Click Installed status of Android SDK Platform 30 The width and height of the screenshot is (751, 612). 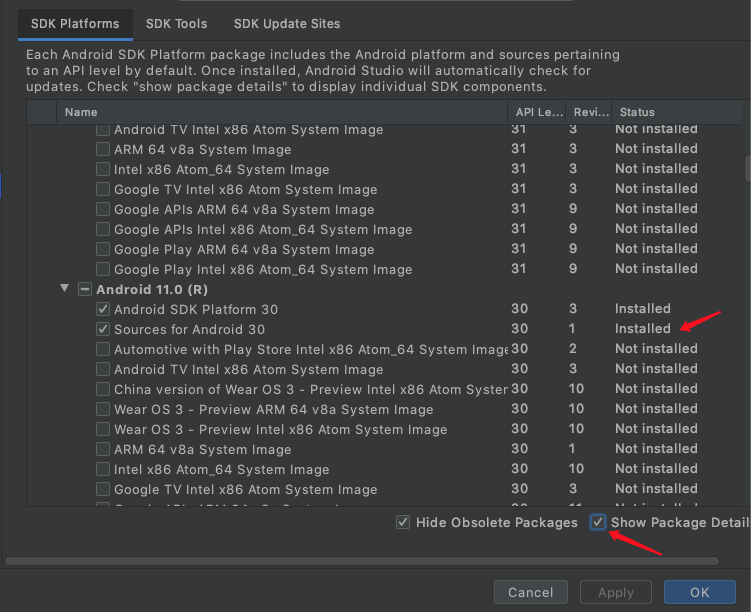pyautogui.click(x=643, y=308)
